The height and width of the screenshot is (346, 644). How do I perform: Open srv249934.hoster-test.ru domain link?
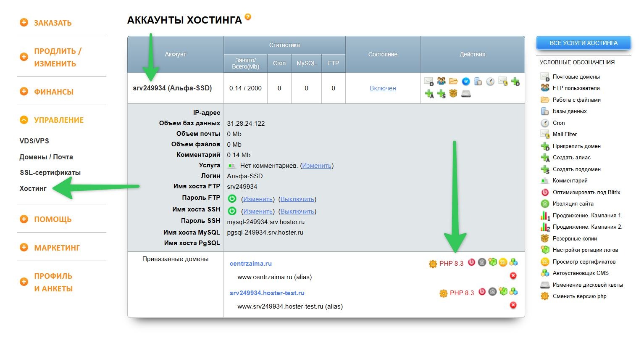pyautogui.click(x=267, y=293)
